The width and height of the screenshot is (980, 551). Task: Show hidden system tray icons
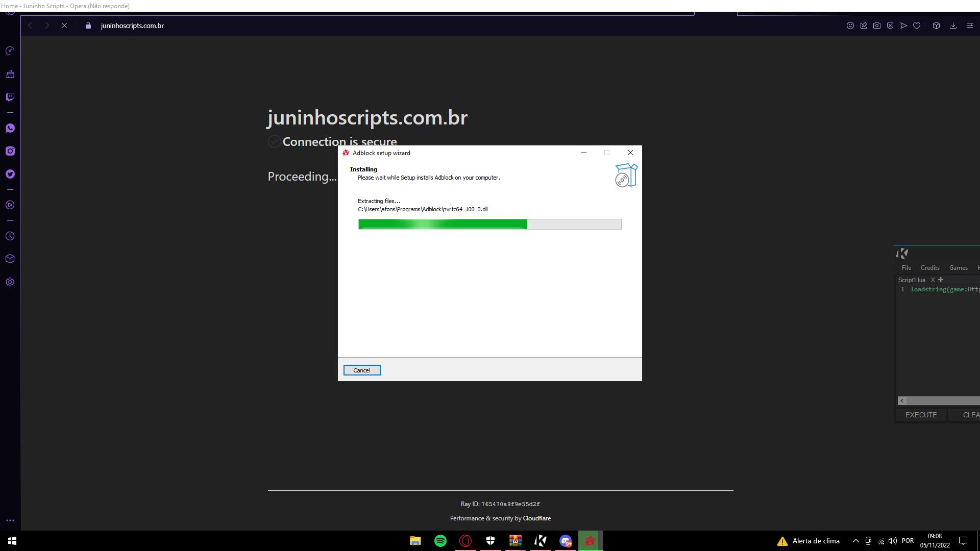(x=856, y=541)
